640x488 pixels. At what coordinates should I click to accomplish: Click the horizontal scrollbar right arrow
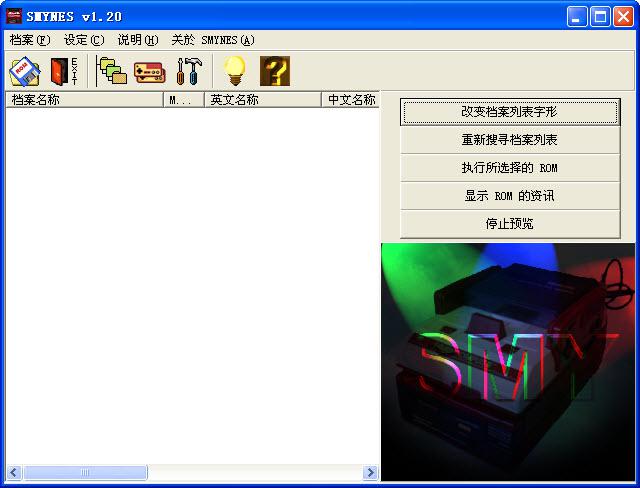[x=370, y=472]
